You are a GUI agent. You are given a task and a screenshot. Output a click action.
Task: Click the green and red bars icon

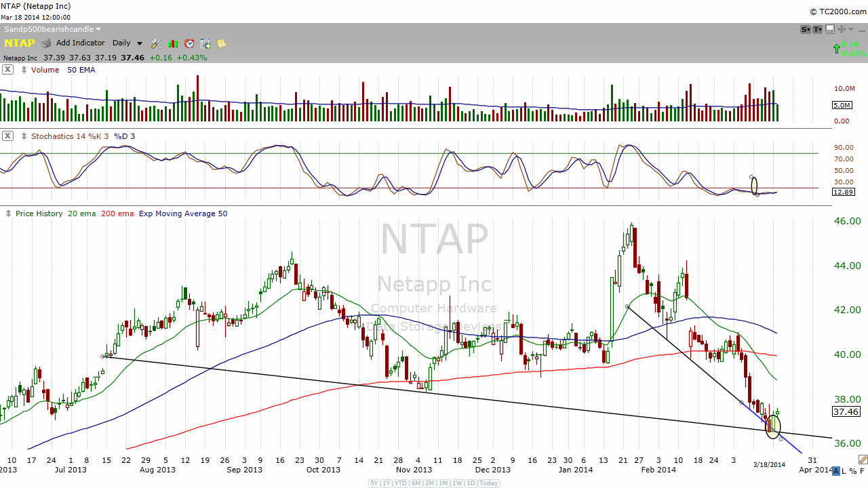[173, 43]
